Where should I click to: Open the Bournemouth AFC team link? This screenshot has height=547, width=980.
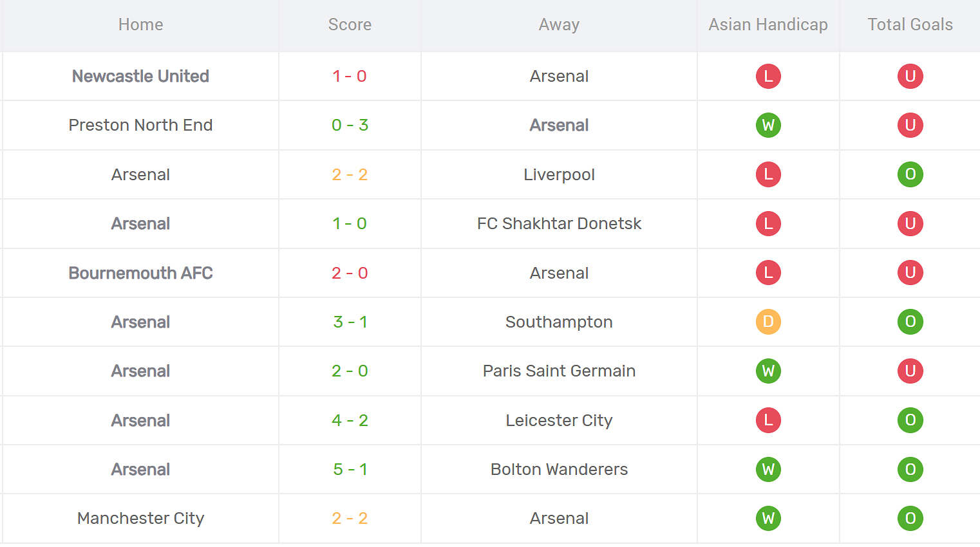pos(140,273)
